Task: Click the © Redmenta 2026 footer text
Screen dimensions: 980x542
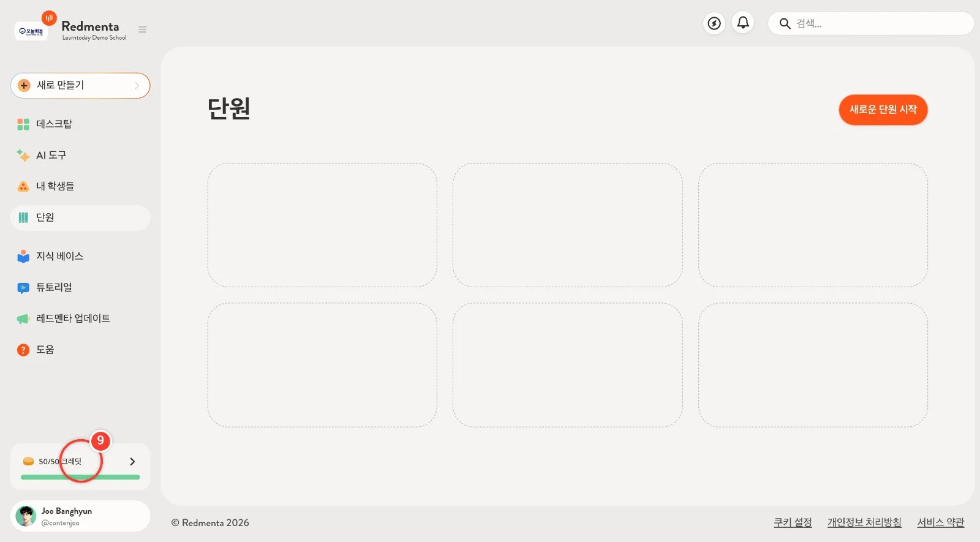Action: tap(210, 523)
